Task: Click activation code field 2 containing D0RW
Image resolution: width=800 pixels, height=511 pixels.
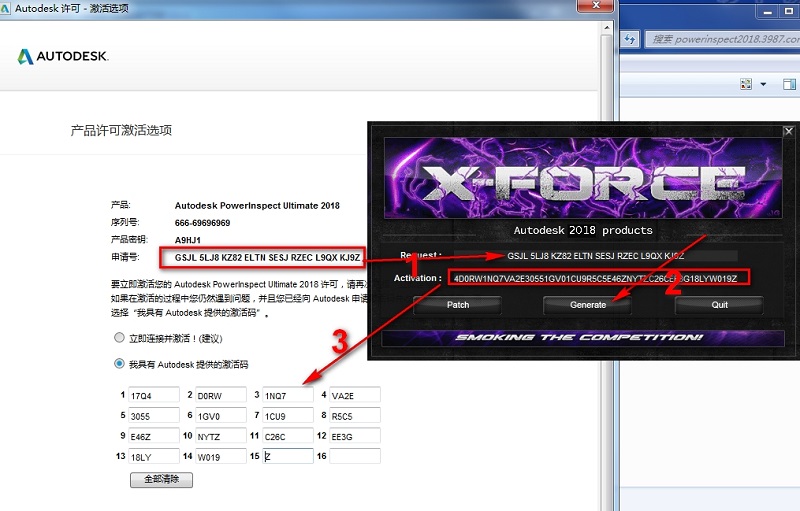Action: (221, 395)
